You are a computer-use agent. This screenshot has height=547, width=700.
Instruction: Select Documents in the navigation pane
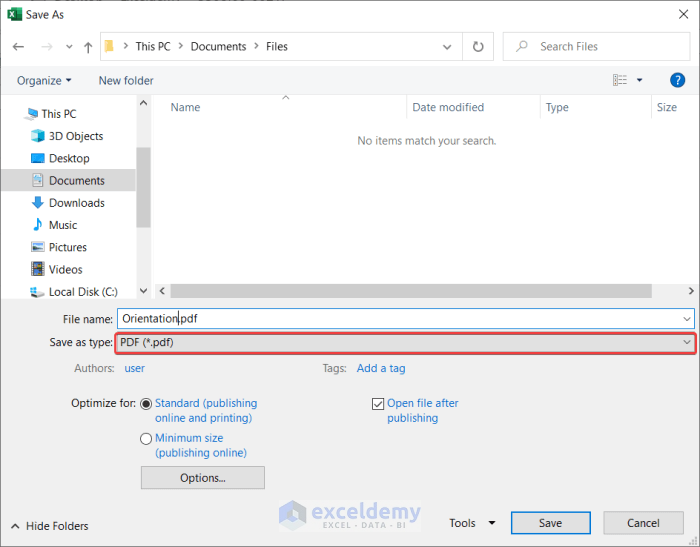tap(68, 180)
